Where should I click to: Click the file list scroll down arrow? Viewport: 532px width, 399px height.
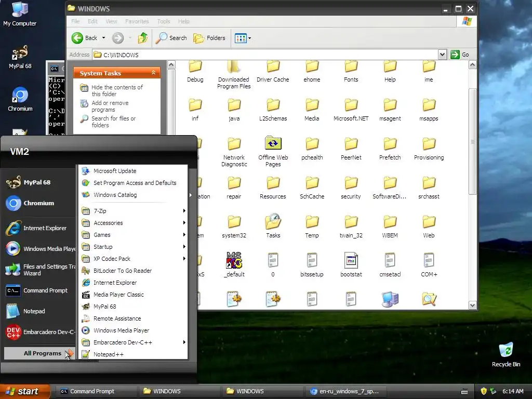(x=472, y=305)
